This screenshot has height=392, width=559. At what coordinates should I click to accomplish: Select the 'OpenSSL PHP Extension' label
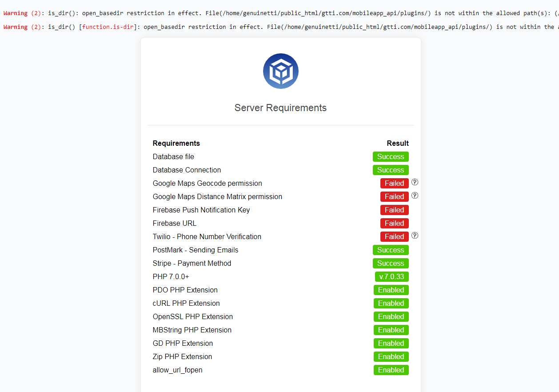tap(193, 316)
